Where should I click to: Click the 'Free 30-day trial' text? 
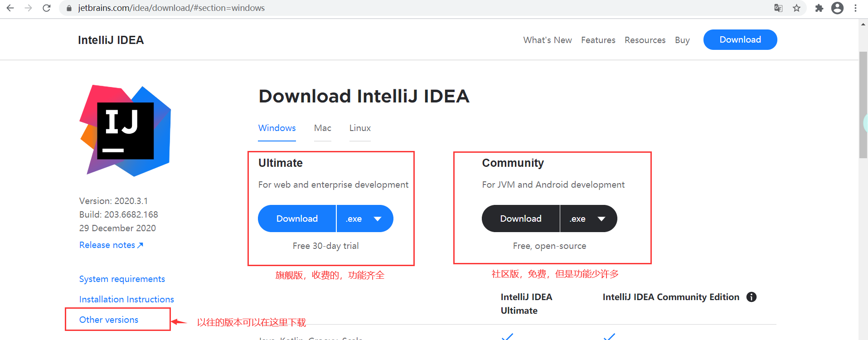pos(325,246)
